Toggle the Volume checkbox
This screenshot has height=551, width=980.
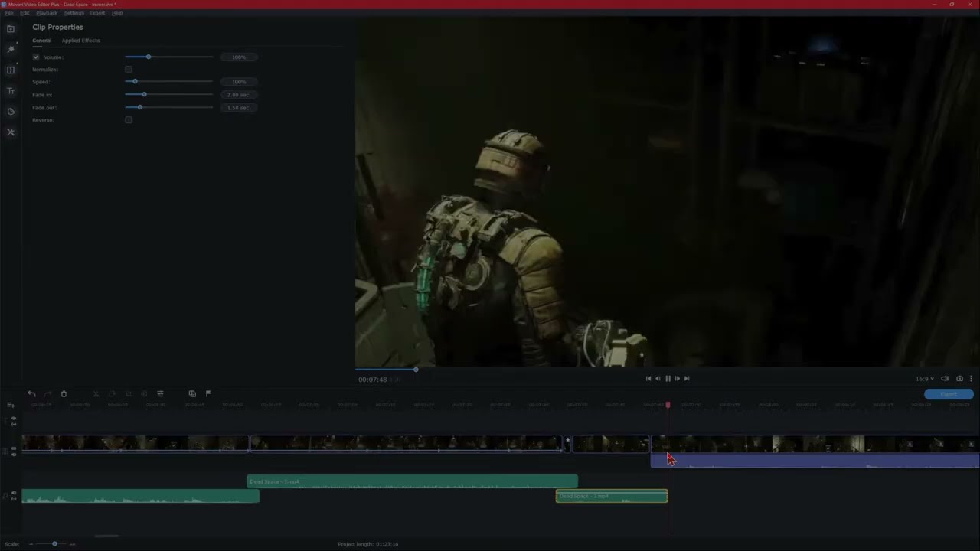[36, 57]
